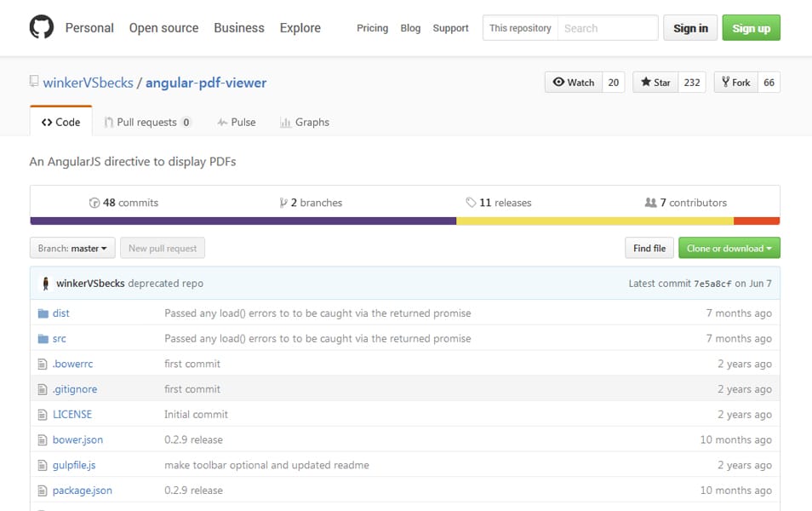Focus the repository Search field
The width and height of the screenshot is (812, 511).
tap(608, 28)
